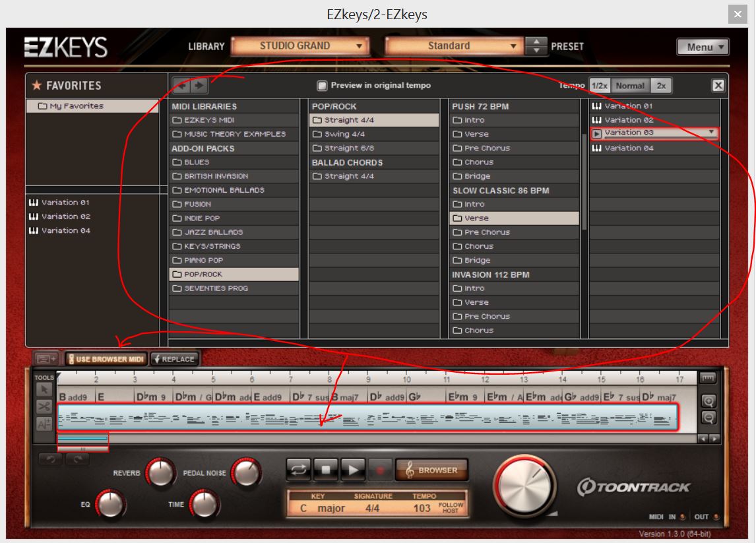This screenshot has height=543, width=756.
Task: Open Straight 6/8 folder
Action: (374, 148)
